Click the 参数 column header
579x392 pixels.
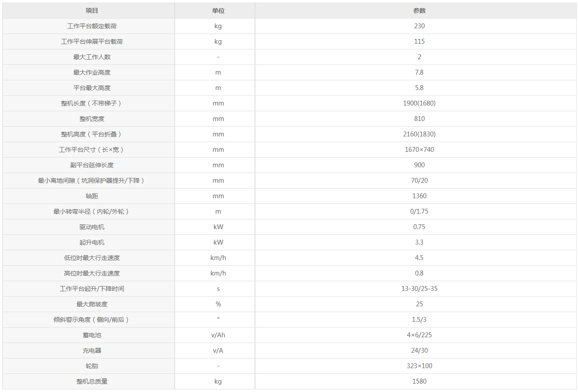coord(419,11)
